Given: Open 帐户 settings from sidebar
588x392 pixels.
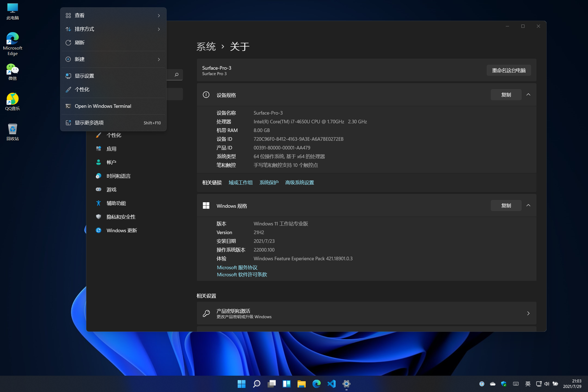Looking at the screenshot, I should 111,162.
